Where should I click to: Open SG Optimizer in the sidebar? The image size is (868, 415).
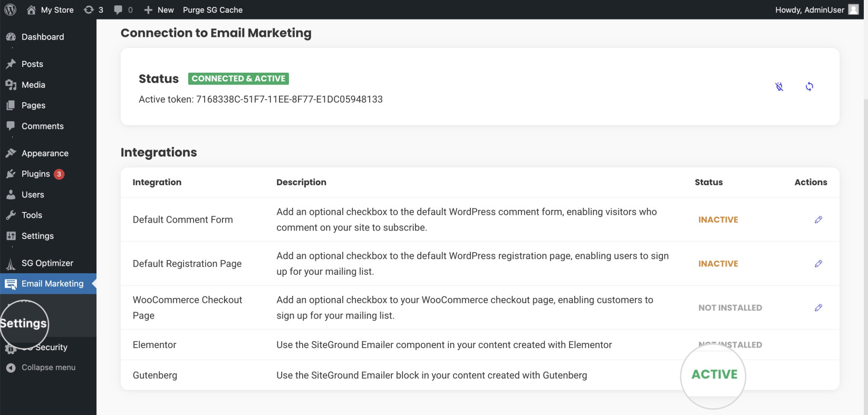(48, 263)
